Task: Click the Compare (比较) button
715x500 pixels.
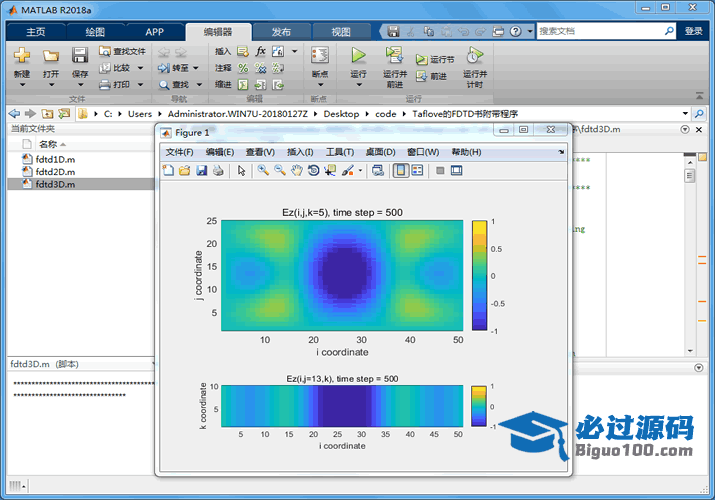Action: [115, 68]
